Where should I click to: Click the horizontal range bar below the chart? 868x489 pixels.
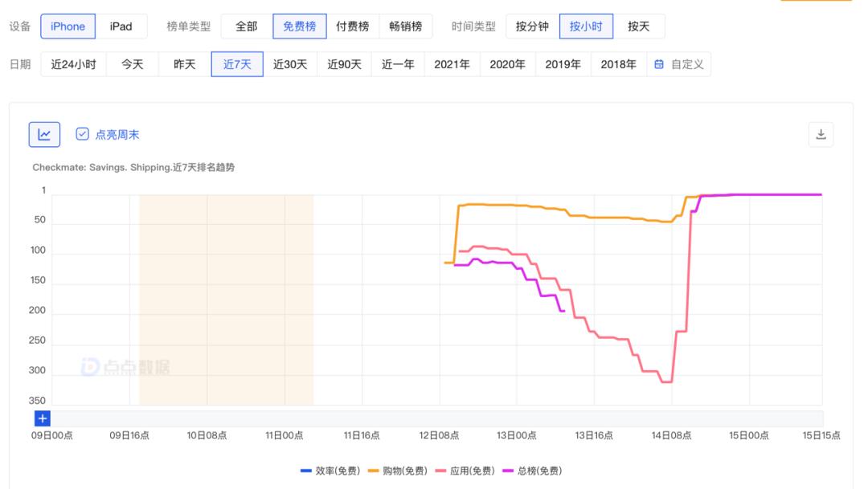click(x=442, y=418)
